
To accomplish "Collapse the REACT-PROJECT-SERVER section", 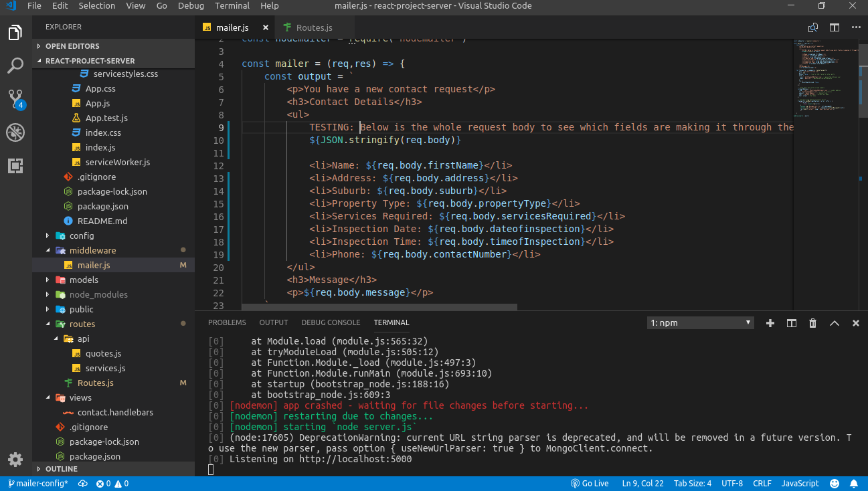I will coord(113,61).
